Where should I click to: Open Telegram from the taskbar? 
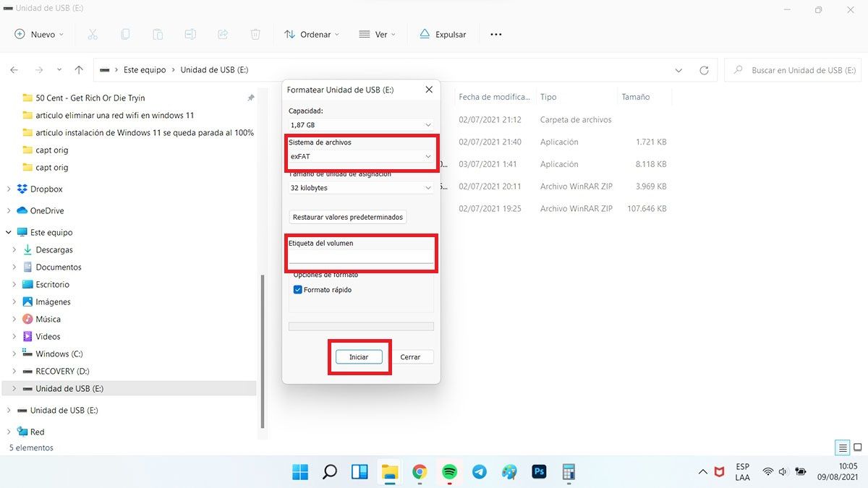coord(479,472)
